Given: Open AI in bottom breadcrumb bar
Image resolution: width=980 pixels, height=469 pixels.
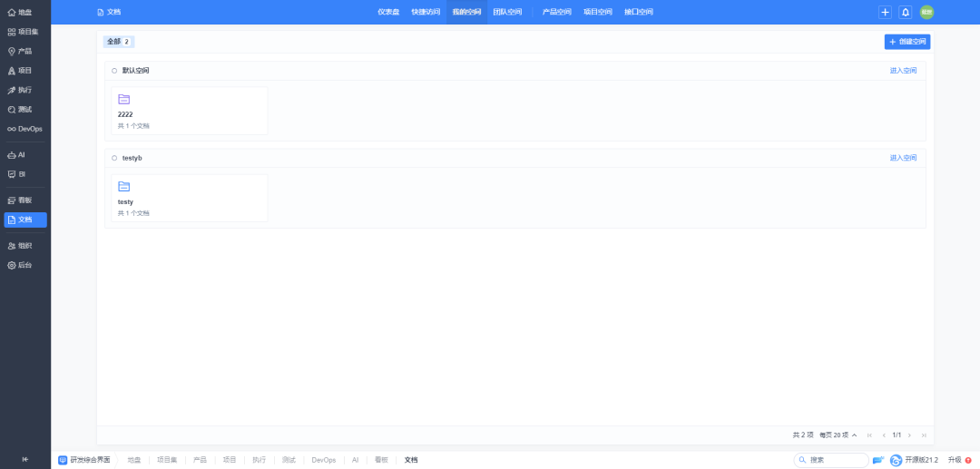Looking at the screenshot, I should point(355,460).
